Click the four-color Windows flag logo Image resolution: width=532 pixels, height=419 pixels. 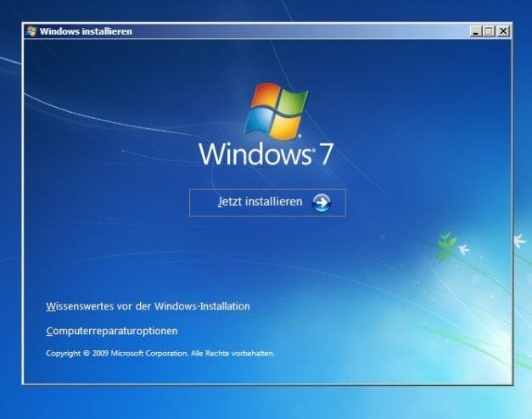point(276,111)
